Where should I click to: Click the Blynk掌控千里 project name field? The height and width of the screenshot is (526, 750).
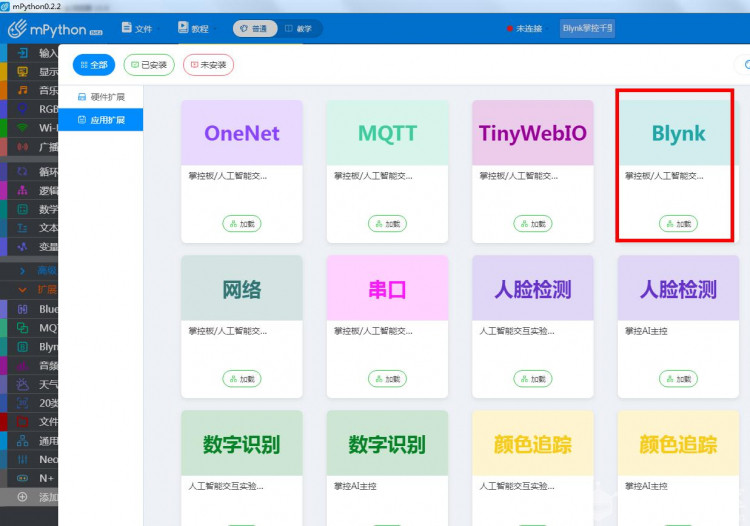[587, 29]
